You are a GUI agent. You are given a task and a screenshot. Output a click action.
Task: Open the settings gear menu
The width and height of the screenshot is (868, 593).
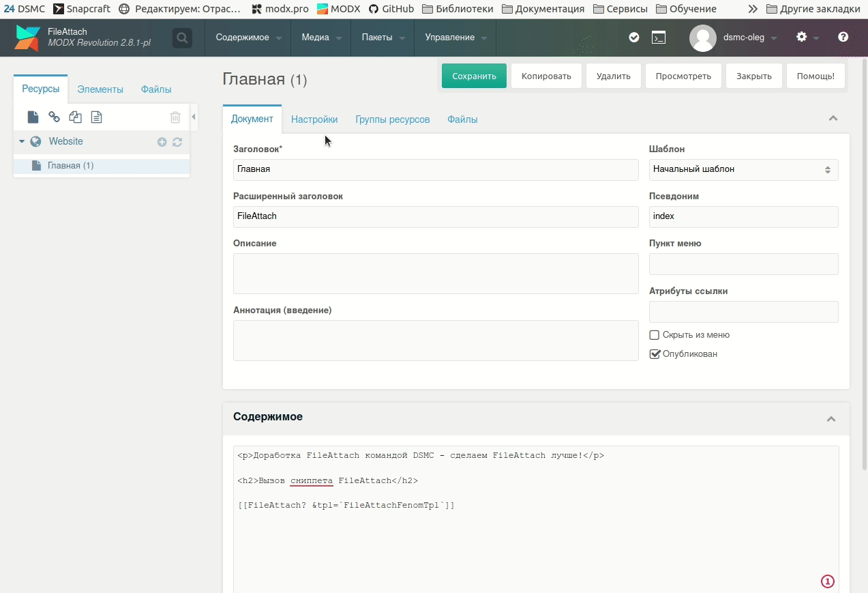click(802, 37)
